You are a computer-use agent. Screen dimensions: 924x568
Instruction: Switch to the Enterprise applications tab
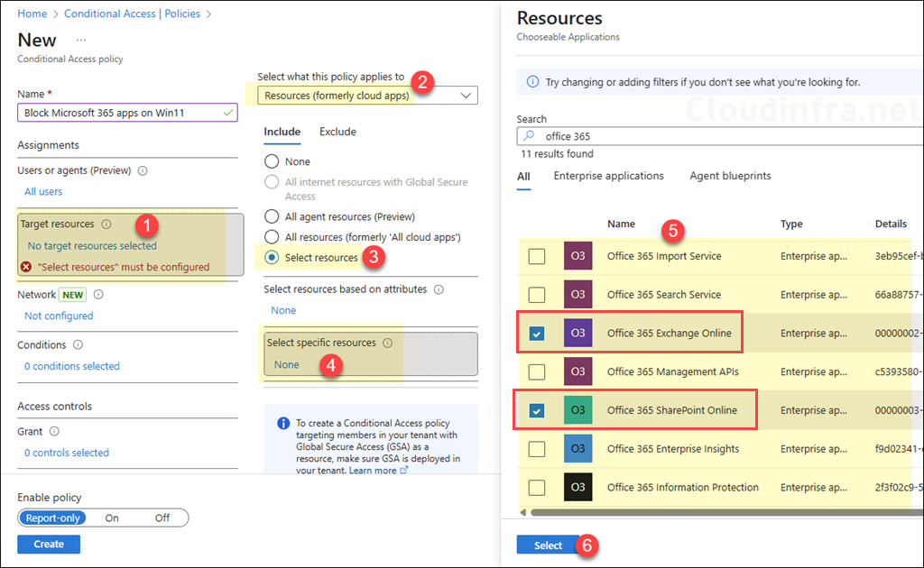(x=608, y=176)
